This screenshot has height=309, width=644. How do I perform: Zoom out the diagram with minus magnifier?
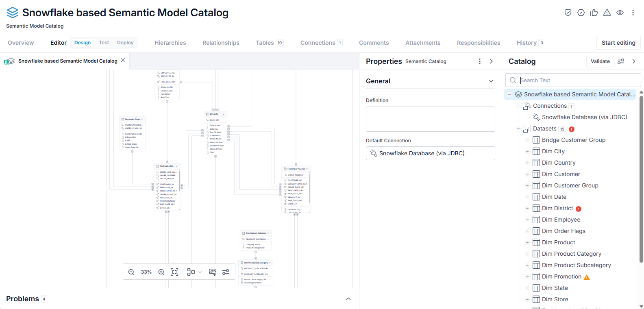click(131, 272)
